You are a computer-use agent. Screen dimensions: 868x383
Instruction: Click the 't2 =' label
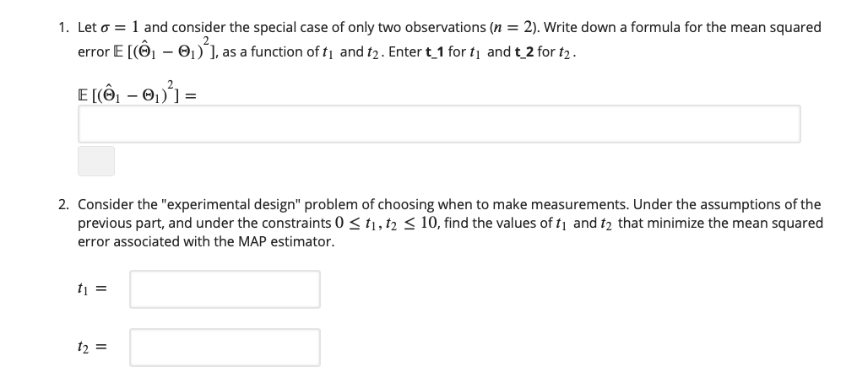pyautogui.click(x=92, y=347)
